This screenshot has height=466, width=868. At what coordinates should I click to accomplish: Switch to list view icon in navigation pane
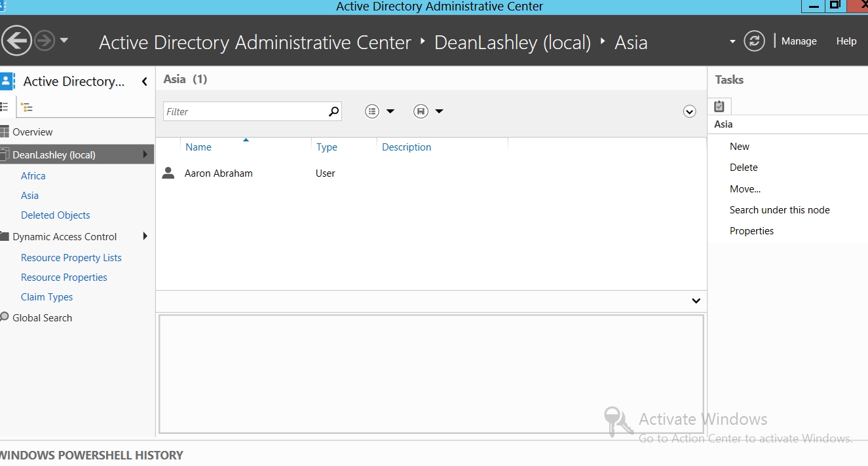(x=5, y=107)
